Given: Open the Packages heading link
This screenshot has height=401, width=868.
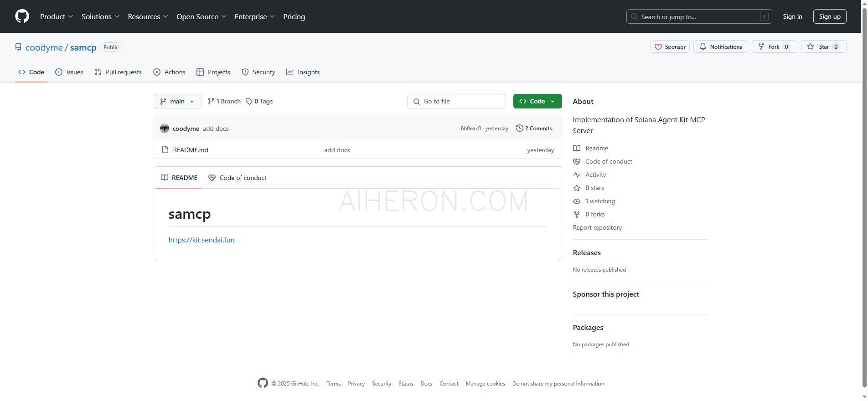Looking at the screenshot, I should click(588, 328).
